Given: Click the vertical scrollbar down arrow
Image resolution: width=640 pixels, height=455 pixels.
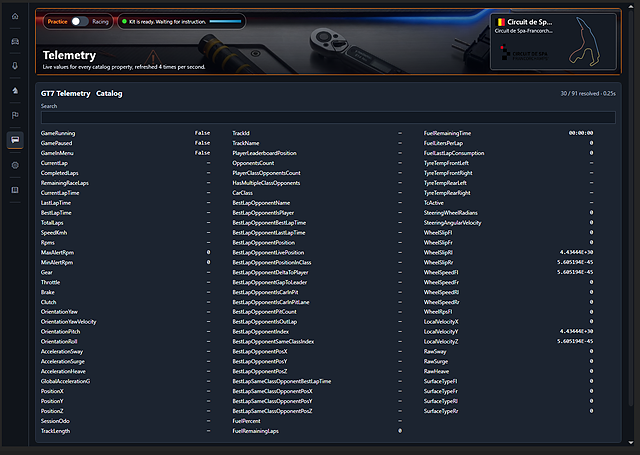Looking at the screenshot, I should [x=631, y=442].
